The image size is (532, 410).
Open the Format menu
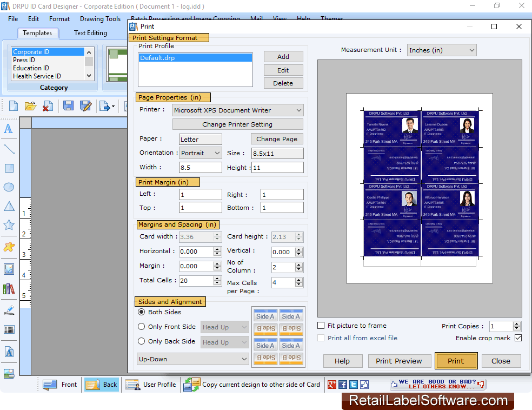(59, 18)
